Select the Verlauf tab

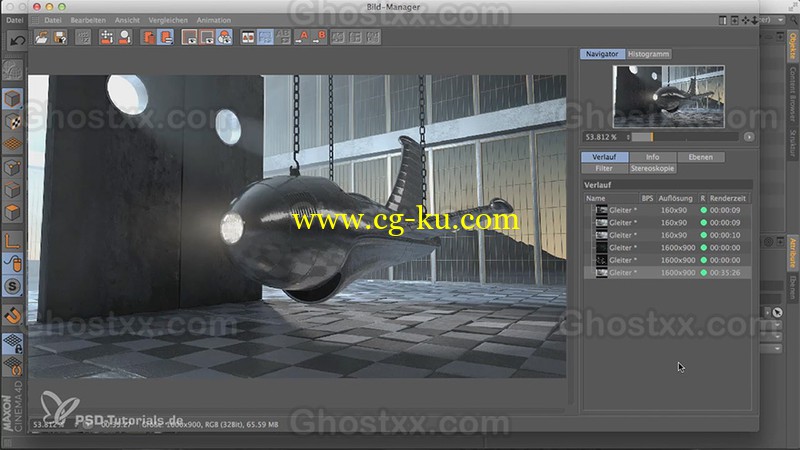point(605,157)
